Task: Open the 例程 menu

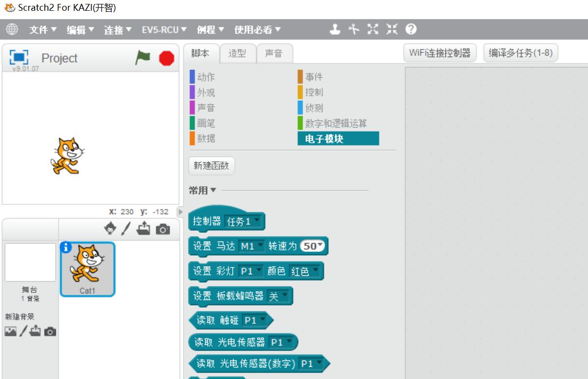Action: tap(211, 30)
